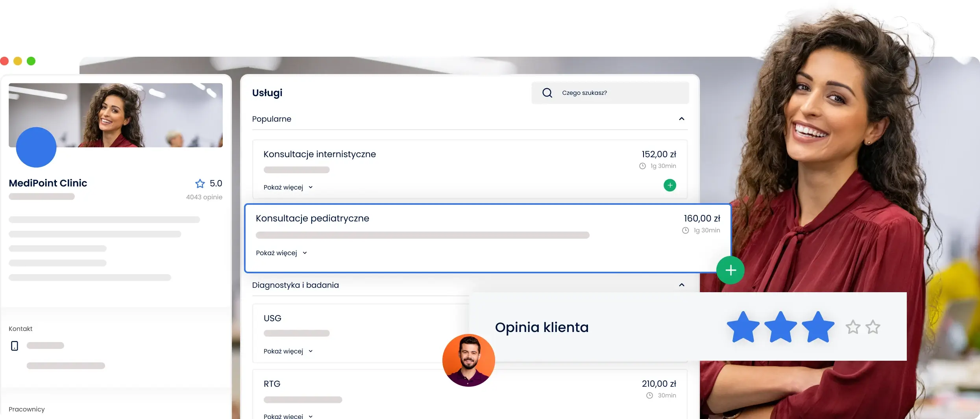Click the clock icon by 30min for RTG

pyautogui.click(x=649, y=395)
